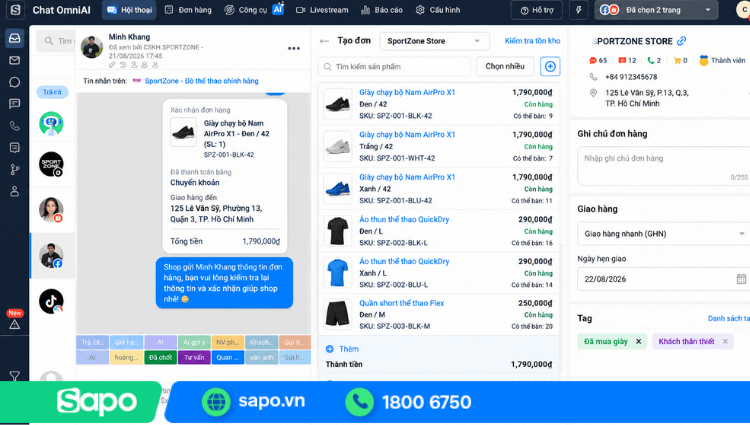Remove the Khách thân thiết tag
This screenshot has height=425, width=750.
click(x=725, y=341)
